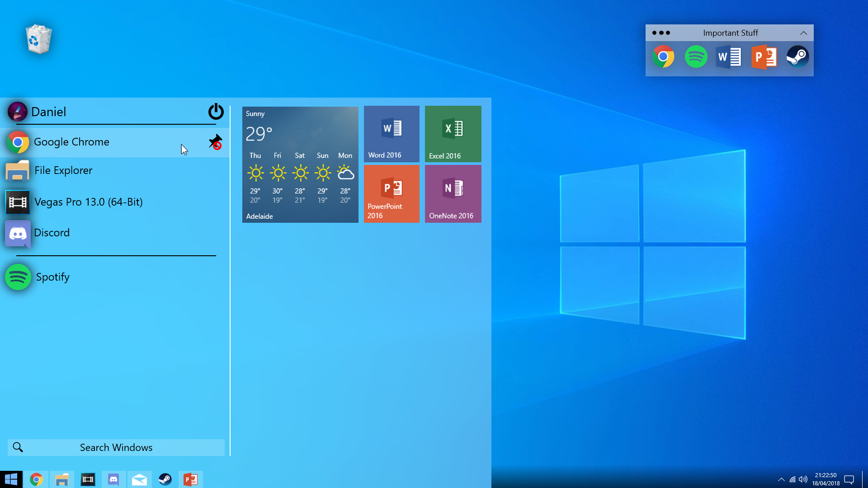Open the Recycle Bin on the desktop
The image size is (868, 488).
tap(39, 39)
